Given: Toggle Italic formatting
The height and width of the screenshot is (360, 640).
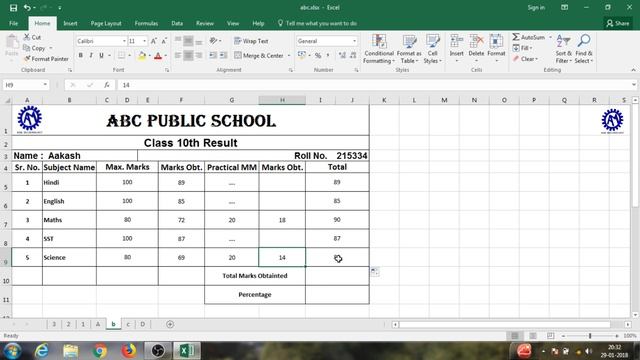Looking at the screenshot, I should (91, 56).
